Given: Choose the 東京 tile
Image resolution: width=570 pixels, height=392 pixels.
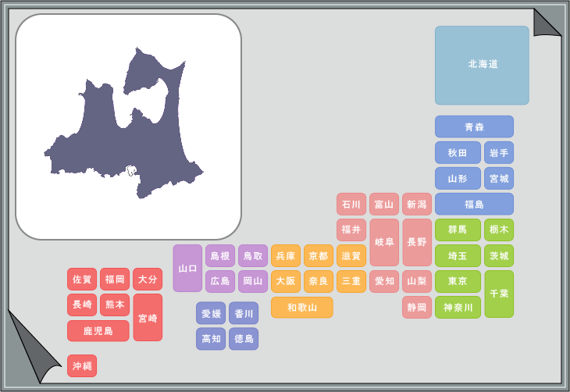Looking at the screenshot, I should pos(458,281).
